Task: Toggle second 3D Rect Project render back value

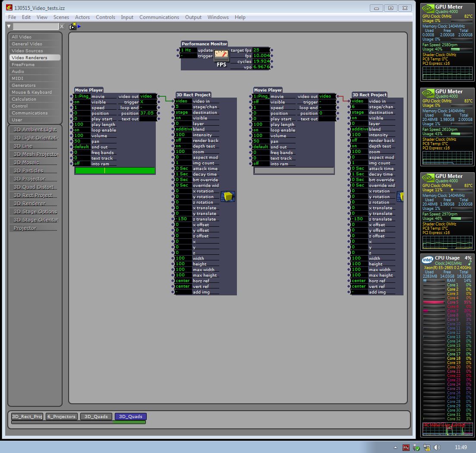Action: pos(359,140)
